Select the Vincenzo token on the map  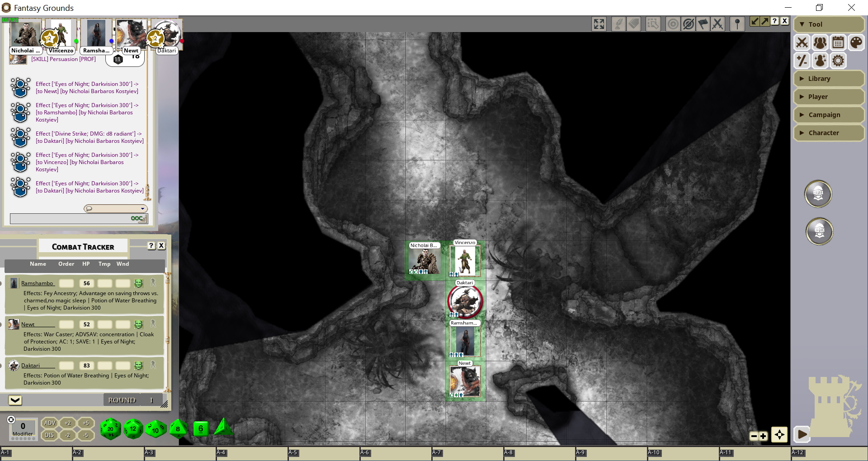coord(465,261)
